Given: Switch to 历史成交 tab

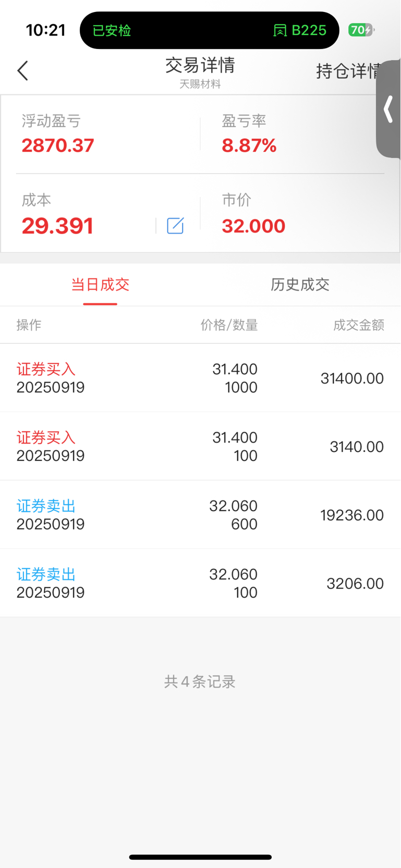Looking at the screenshot, I should (300, 285).
